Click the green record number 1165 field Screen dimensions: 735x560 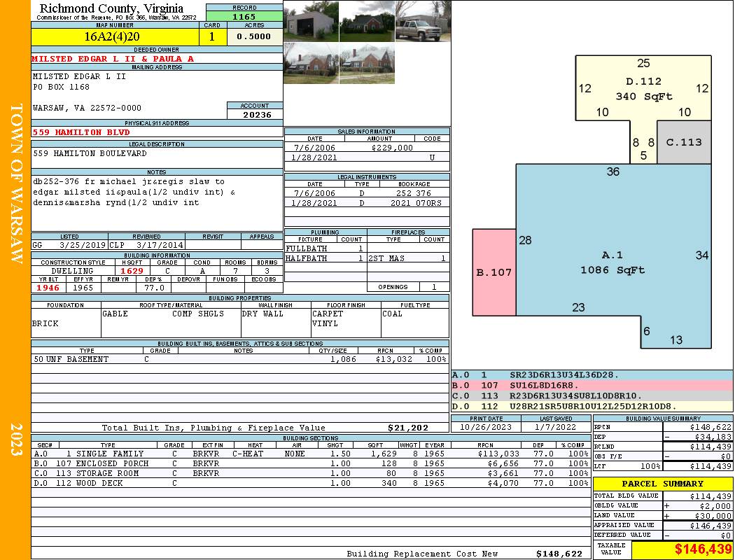(244, 15)
